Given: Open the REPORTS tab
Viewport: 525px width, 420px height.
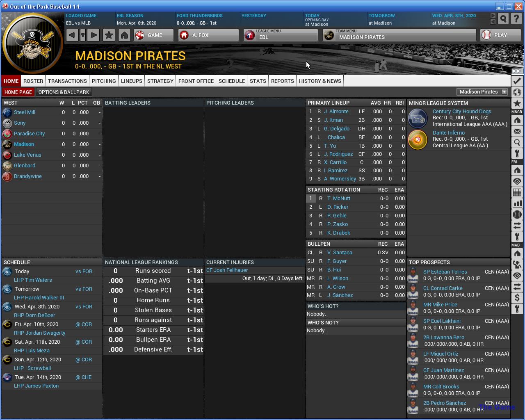Looking at the screenshot, I should pos(283,81).
